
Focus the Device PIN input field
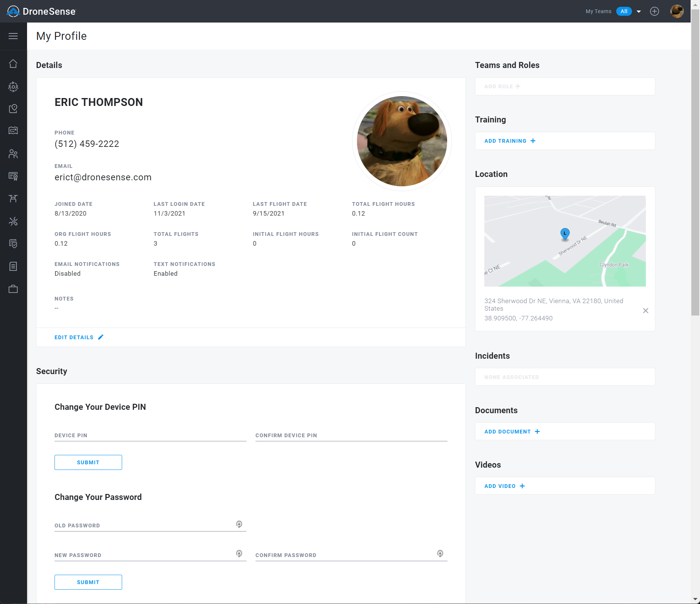point(150,435)
